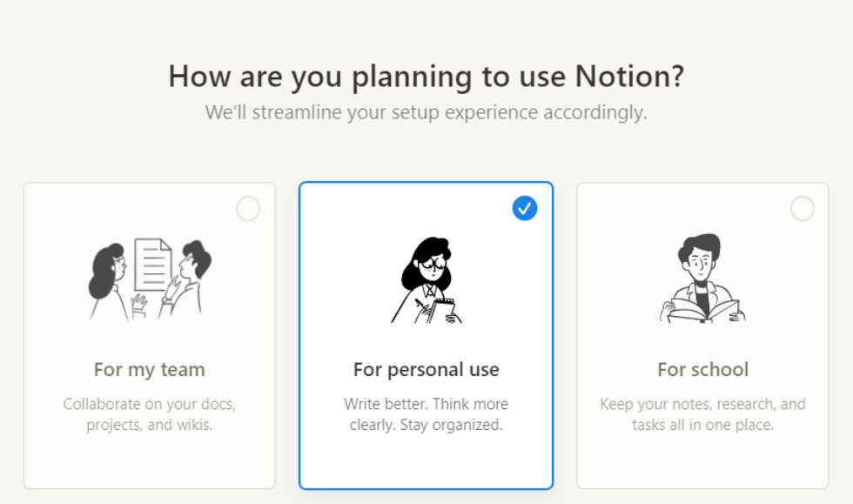The height and width of the screenshot is (504, 853).
Task: Click the team collaboration illustration
Action: 150,277
